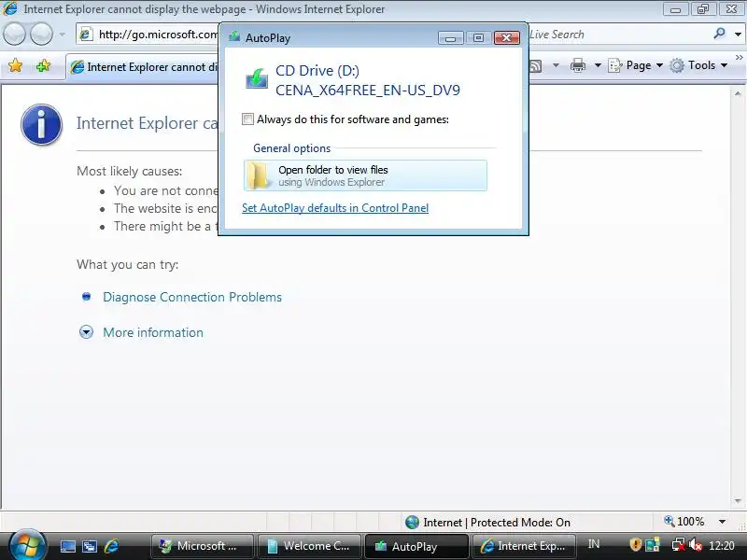
Task: Click Show Desktop quick launch icon
Action: click(67, 546)
